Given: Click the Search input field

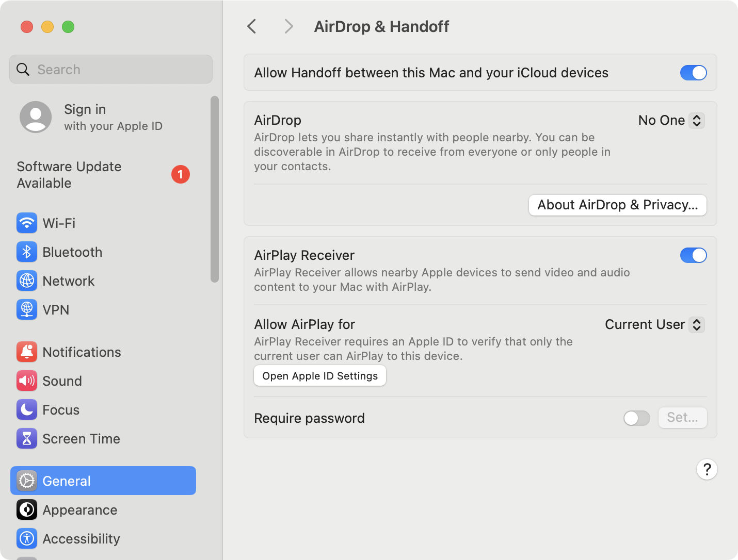Looking at the screenshot, I should 111,69.
